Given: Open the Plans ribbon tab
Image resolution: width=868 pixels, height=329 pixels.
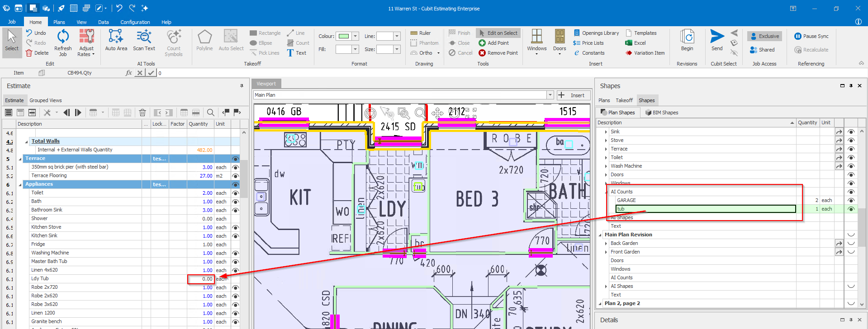Looking at the screenshot, I should tap(59, 22).
